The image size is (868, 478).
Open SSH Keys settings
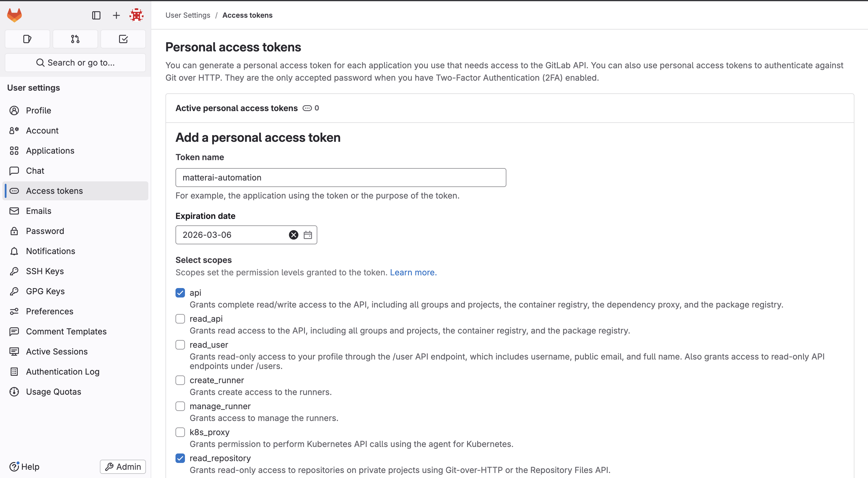(x=45, y=271)
